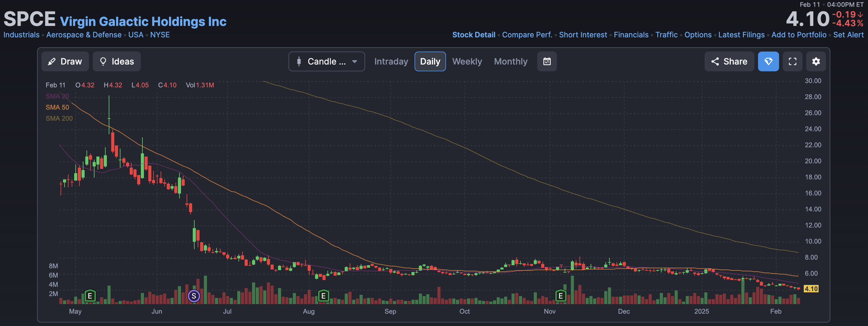
Task: Open the Latest Filings link
Action: [x=741, y=35]
